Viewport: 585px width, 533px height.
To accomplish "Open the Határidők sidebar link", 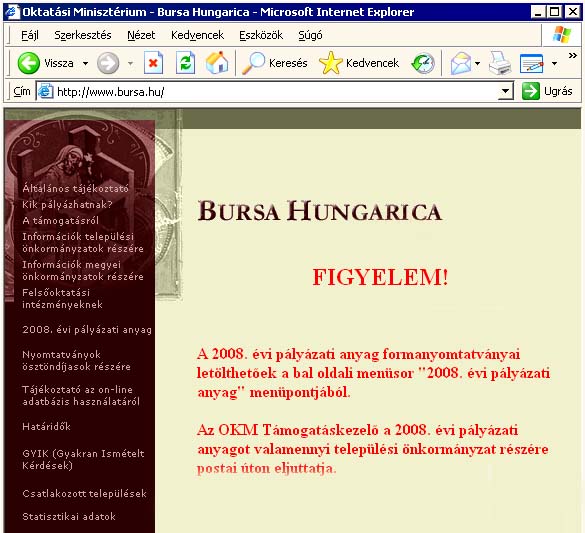I will coord(46,426).
